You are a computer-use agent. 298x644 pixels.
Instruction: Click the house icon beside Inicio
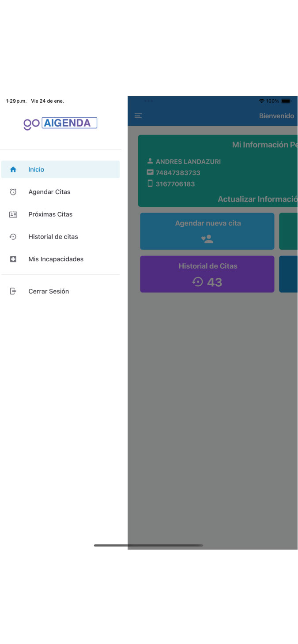13,169
